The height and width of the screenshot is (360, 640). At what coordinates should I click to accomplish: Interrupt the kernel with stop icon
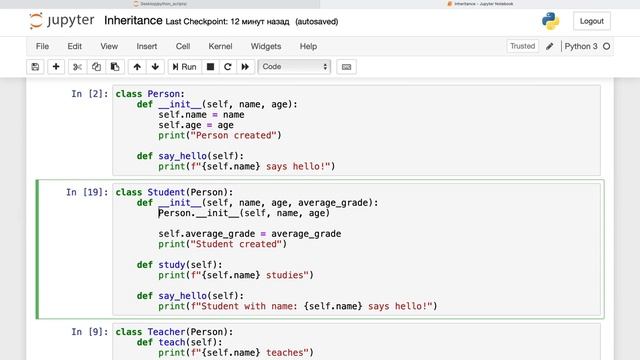click(x=210, y=67)
